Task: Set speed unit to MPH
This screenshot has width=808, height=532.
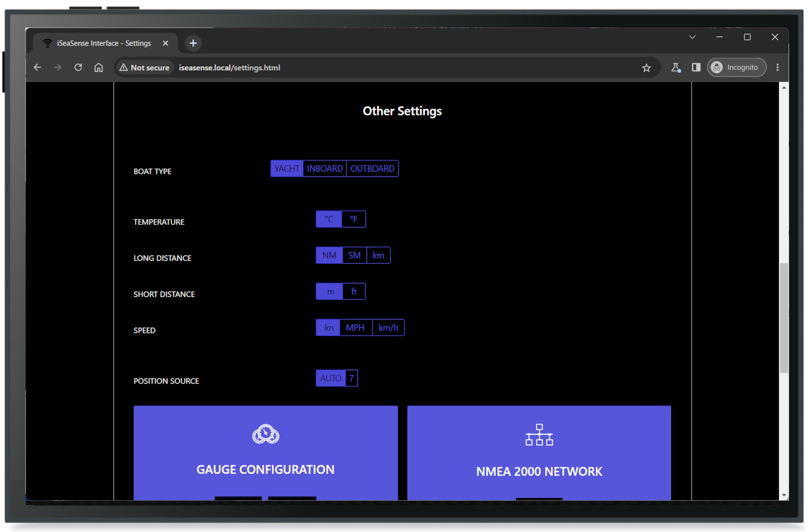Action: click(x=355, y=327)
